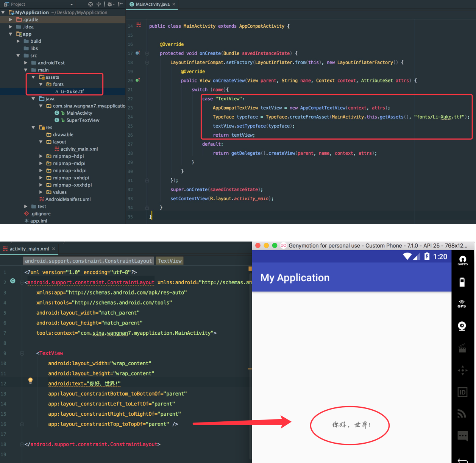
Task: Click the lightbulb intention icon at line 12
Action: 30,381
